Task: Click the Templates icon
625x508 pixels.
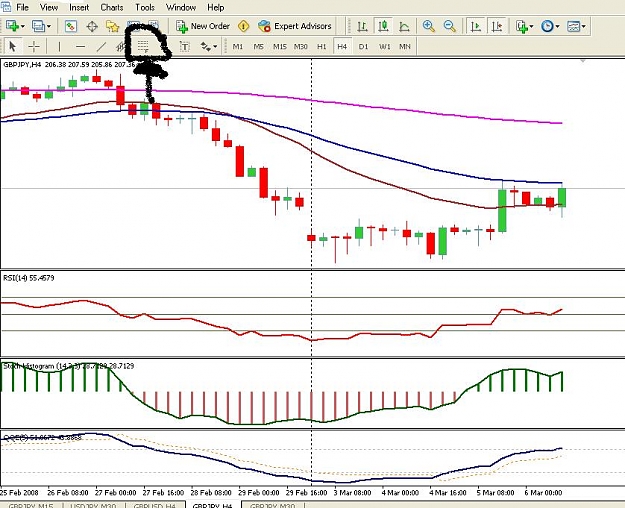Action: (x=573, y=26)
